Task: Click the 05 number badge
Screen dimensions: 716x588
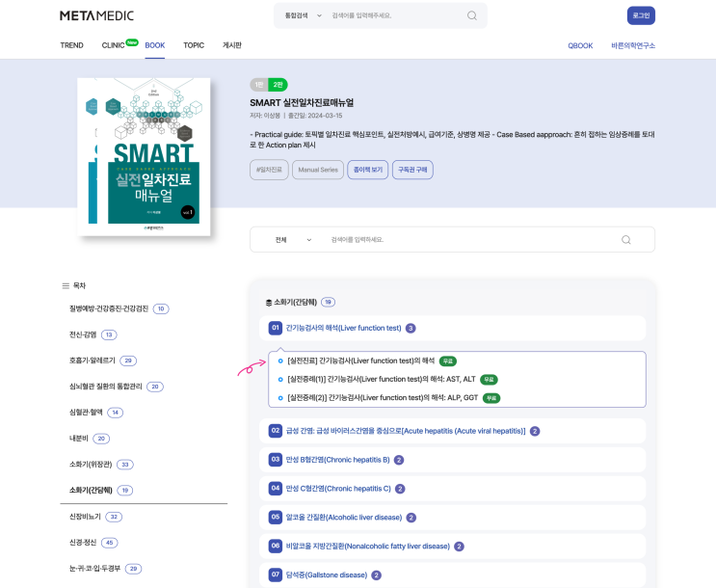Action: tap(276, 517)
